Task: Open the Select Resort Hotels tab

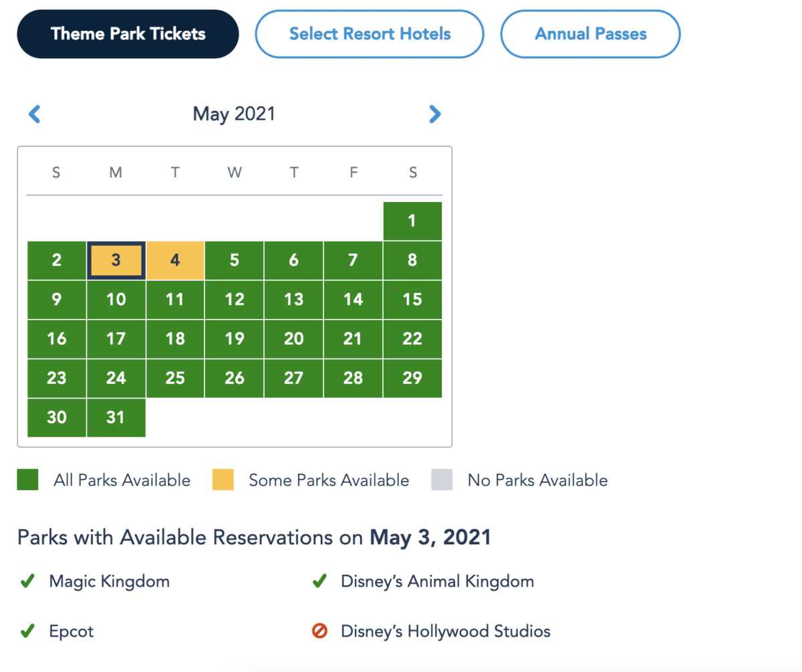Action: point(370,34)
